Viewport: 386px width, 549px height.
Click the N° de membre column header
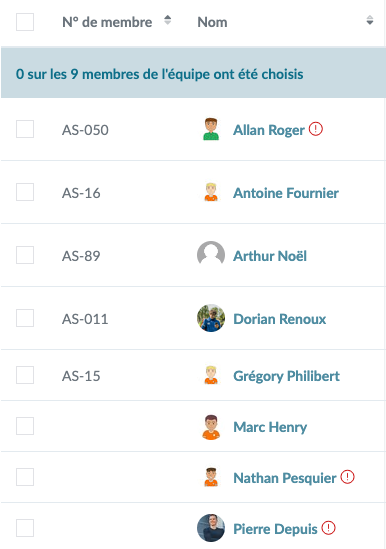click(x=107, y=22)
